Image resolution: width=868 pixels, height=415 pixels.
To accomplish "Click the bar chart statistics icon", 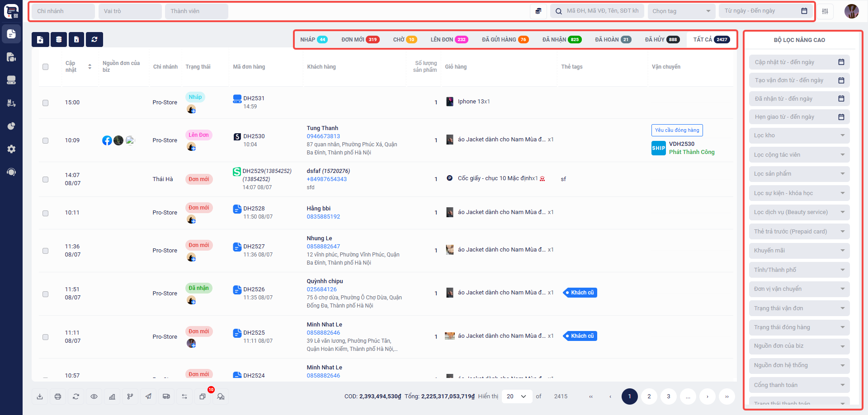I will click(112, 396).
